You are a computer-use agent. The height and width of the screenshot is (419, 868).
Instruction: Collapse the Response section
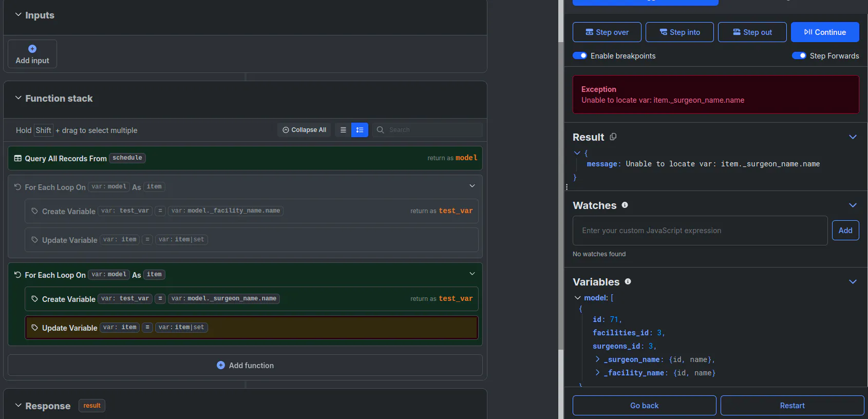coord(18,406)
